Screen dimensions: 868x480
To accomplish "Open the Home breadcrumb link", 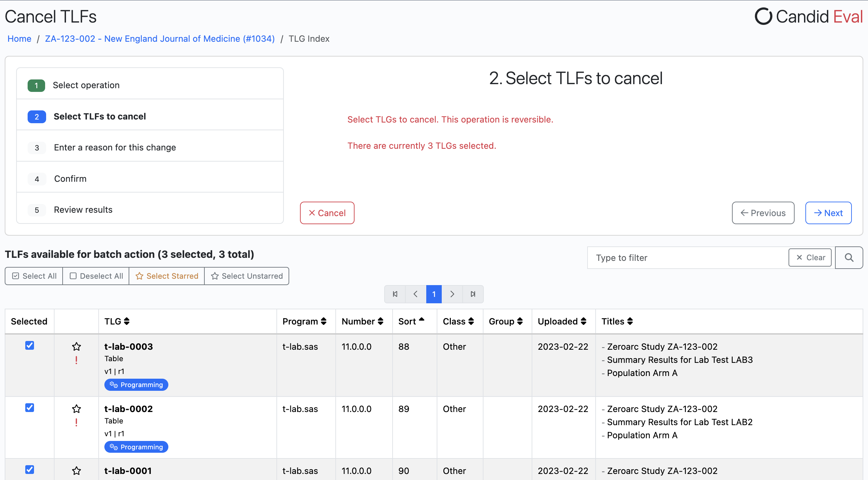I will pos(19,38).
